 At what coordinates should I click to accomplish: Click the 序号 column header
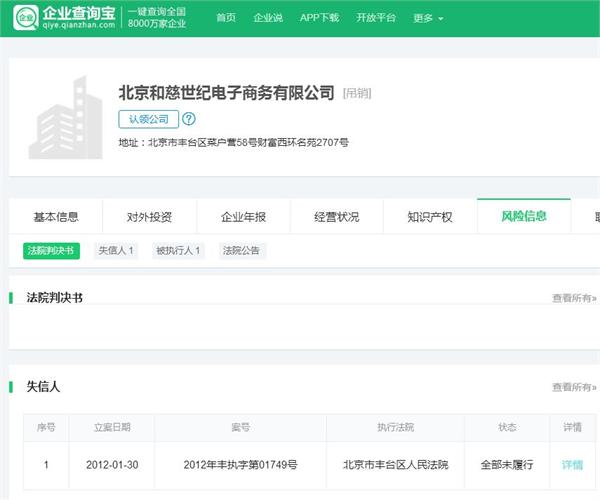coord(46,427)
